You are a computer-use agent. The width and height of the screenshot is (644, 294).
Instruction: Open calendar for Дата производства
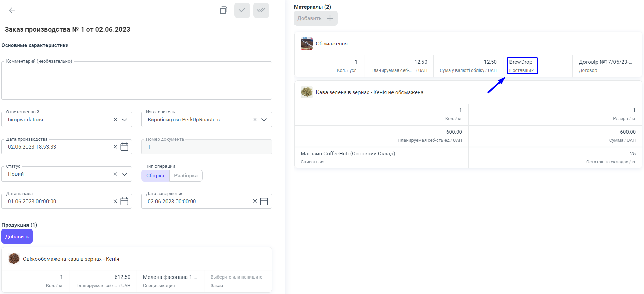(125, 147)
